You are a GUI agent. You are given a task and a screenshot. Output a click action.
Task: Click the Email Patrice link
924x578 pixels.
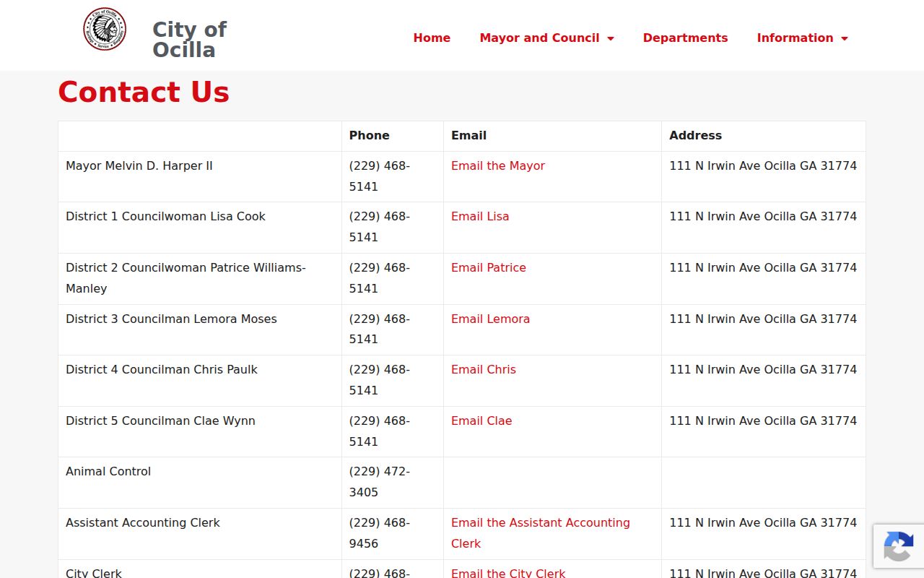click(489, 267)
